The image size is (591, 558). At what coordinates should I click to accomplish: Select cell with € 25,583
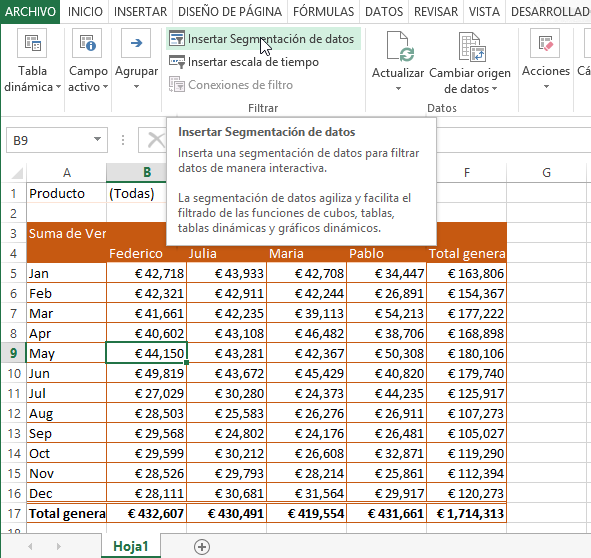(227, 413)
